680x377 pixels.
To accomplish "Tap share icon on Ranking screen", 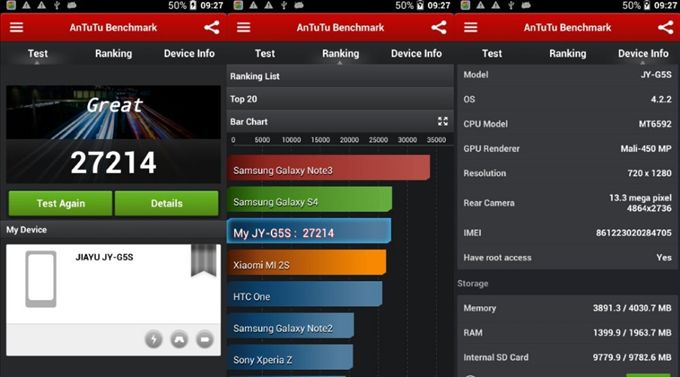I will [439, 27].
